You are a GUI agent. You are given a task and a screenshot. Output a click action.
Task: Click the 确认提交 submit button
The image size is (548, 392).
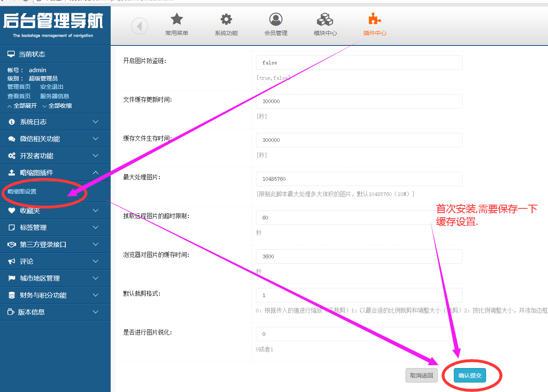tap(470, 375)
